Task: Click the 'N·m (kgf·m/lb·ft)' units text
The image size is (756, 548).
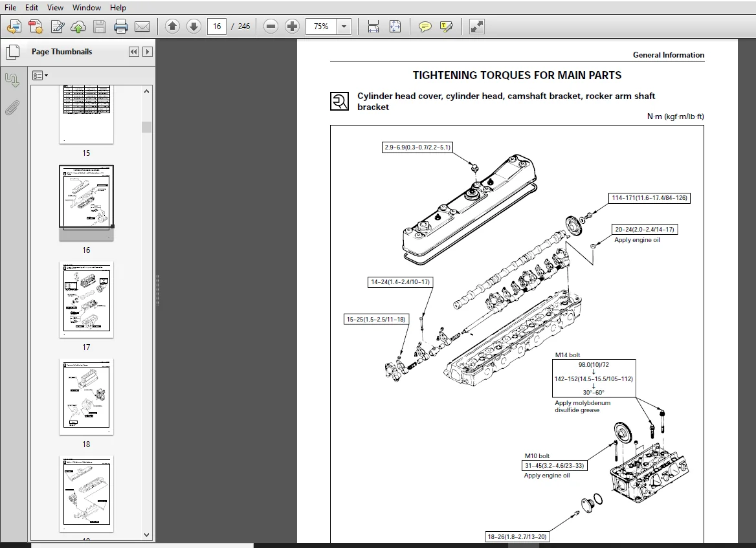Action: click(x=676, y=116)
